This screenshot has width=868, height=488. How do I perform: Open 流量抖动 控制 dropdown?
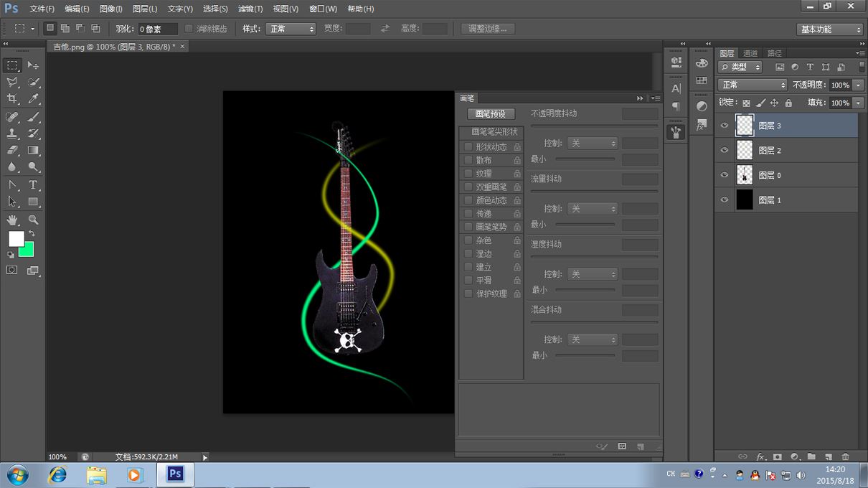tap(592, 209)
